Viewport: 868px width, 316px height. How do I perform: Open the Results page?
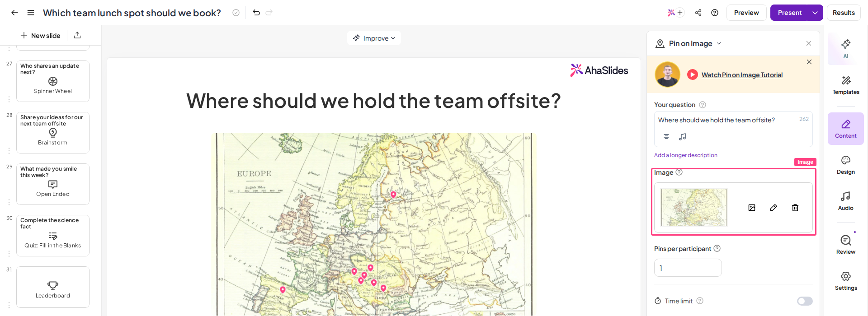844,13
